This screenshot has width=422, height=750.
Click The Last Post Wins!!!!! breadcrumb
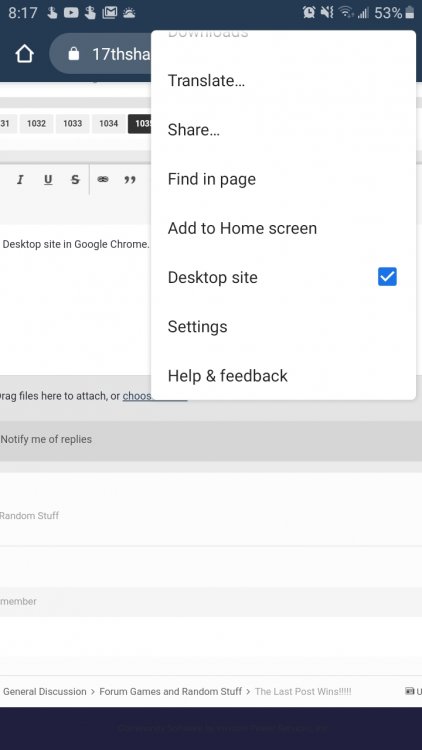(x=303, y=692)
